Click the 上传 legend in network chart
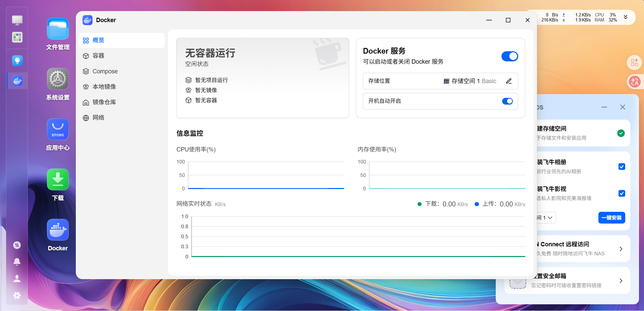The height and width of the screenshot is (311, 644). coord(500,204)
